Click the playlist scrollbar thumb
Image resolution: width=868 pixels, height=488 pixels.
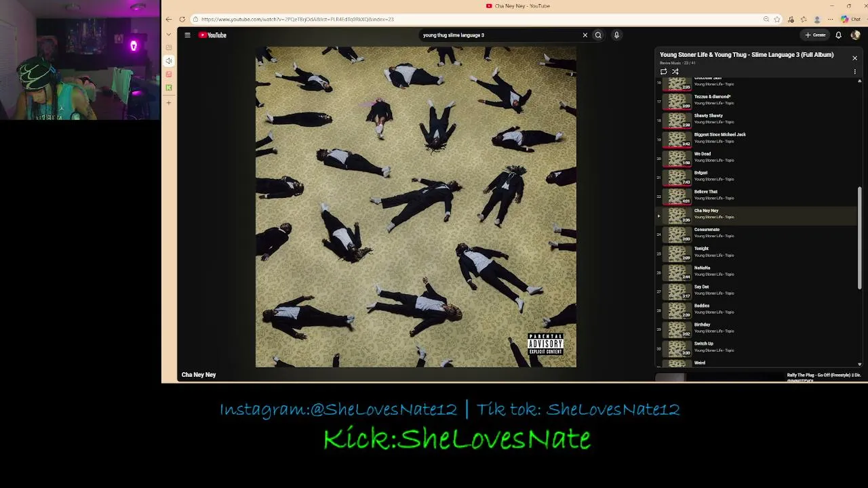[x=860, y=239]
